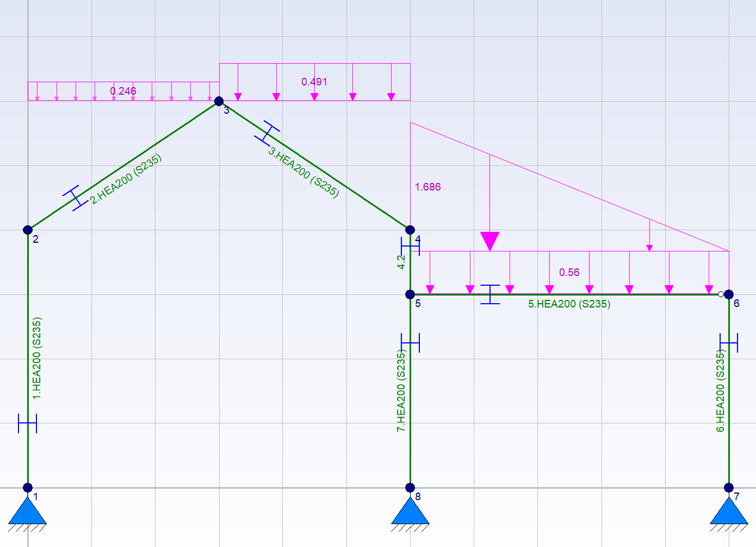Click the I-section symbol on column member 1

click(x=27, y=423)
